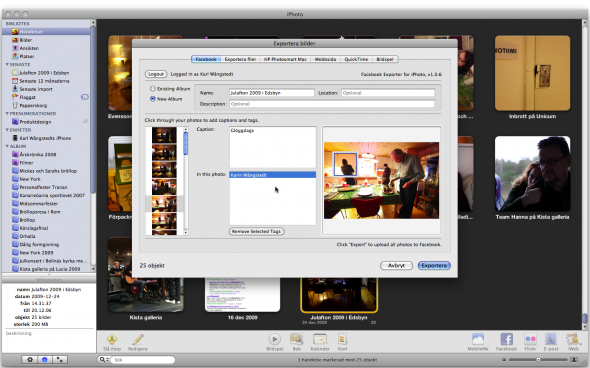Click the E-post email icon

550,339
